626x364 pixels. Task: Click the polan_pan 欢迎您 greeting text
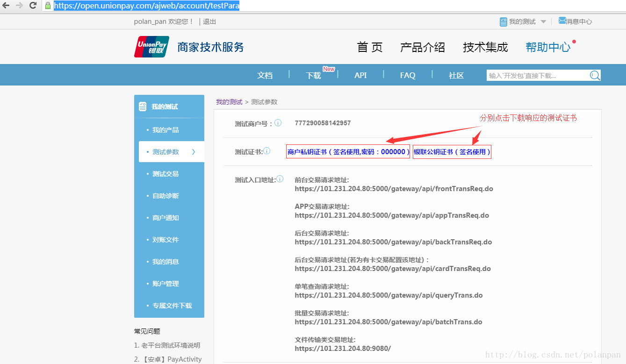pyautogui.click(x=164, y=21)
